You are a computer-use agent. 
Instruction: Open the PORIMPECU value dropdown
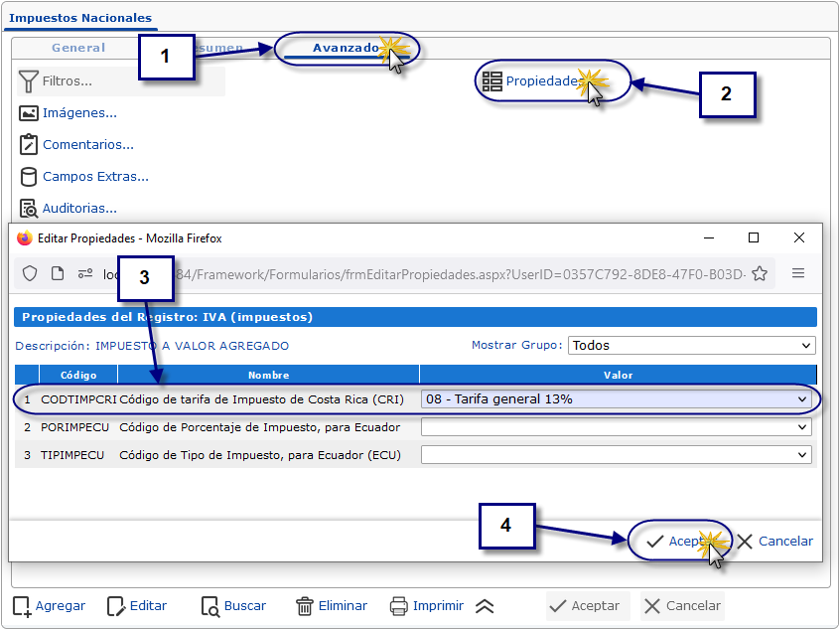tap(616, 427)
